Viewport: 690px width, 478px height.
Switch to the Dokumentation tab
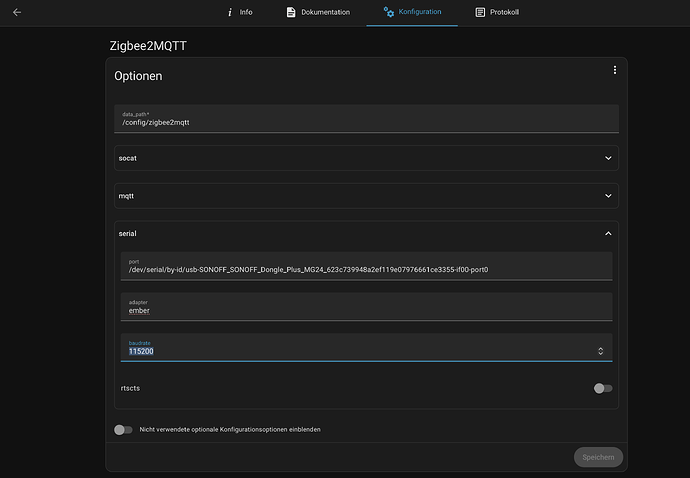point(318,12)
